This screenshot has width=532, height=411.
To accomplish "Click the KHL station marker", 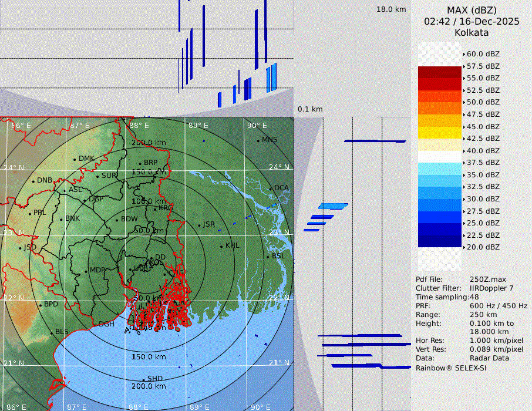I will tap(221, 246).
